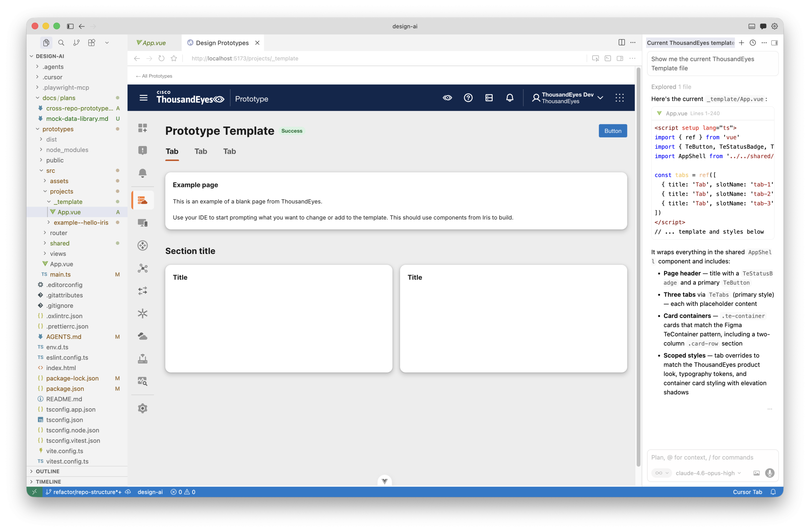
Task: Click the hamburger menu in ThousandEyes header
Action: tap(143, 98)
